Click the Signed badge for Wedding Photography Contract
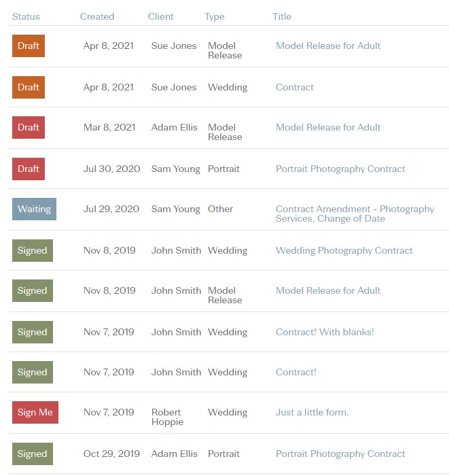Viewport: 449px width, 476px height. (x=33, y=251)
